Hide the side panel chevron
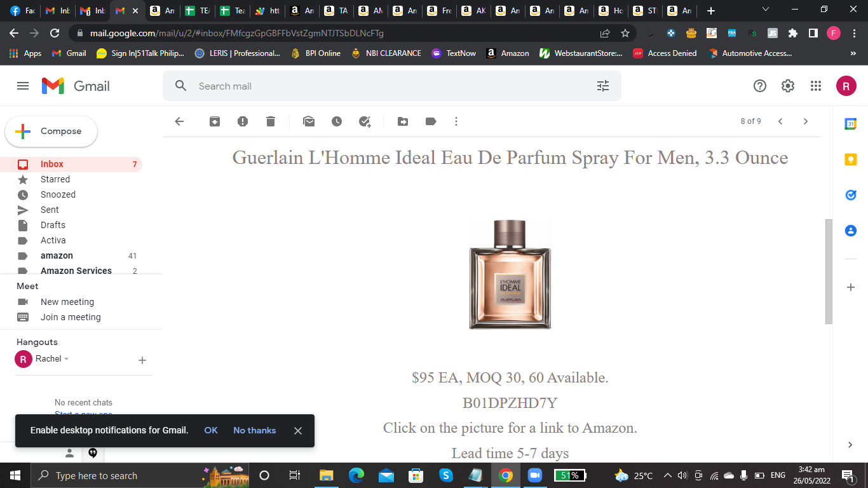The height and width of the screenshot is (488, 868). [851, 445]
